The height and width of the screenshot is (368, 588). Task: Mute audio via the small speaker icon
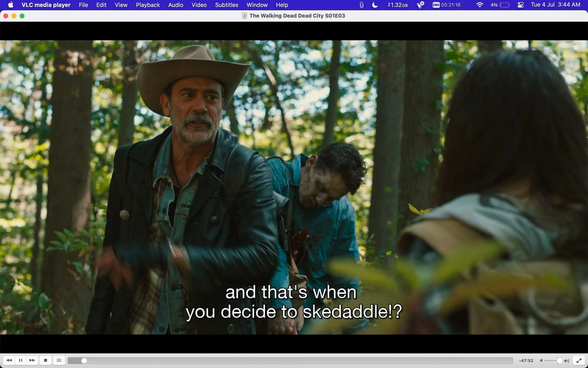[541, 361]
